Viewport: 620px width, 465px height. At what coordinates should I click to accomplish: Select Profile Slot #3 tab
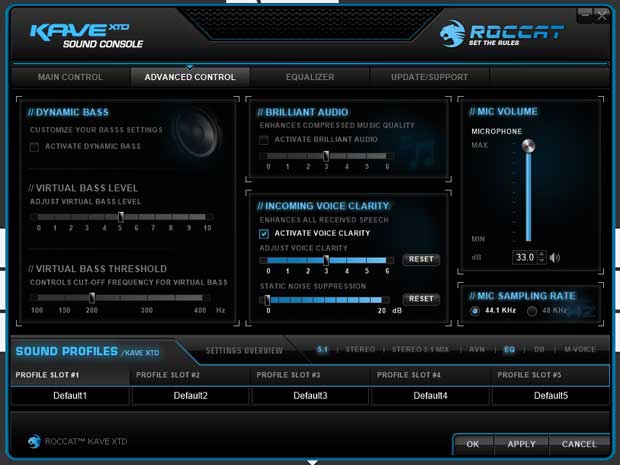click(x=311, y=375)
